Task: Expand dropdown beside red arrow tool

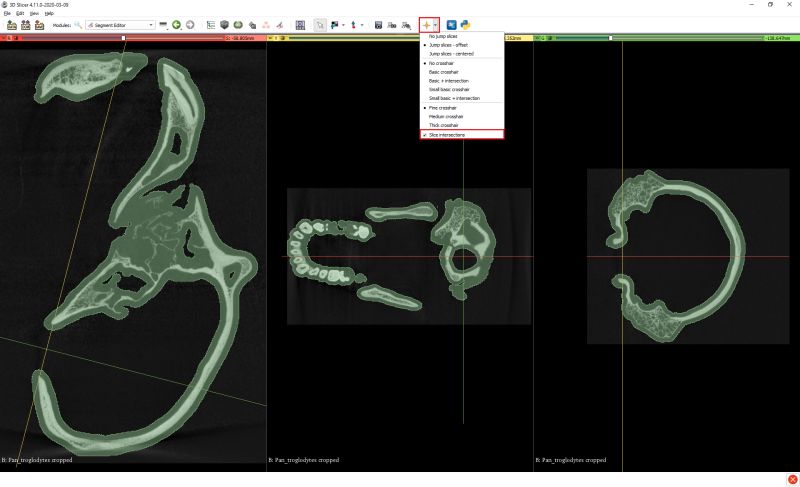Action: click(362, 25)
